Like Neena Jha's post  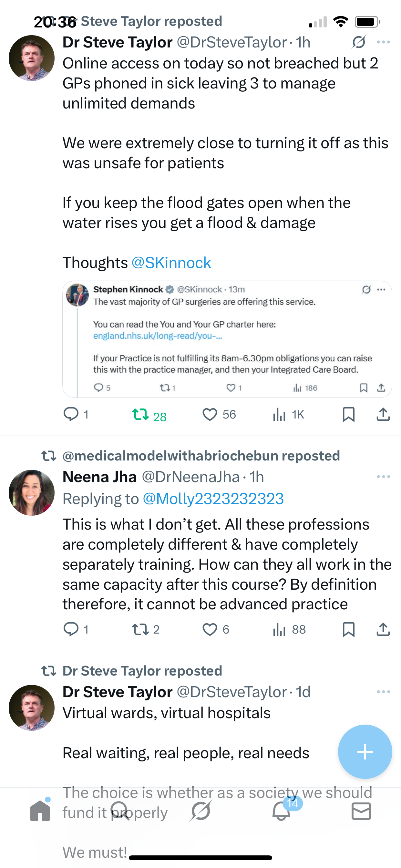(210, 629)
